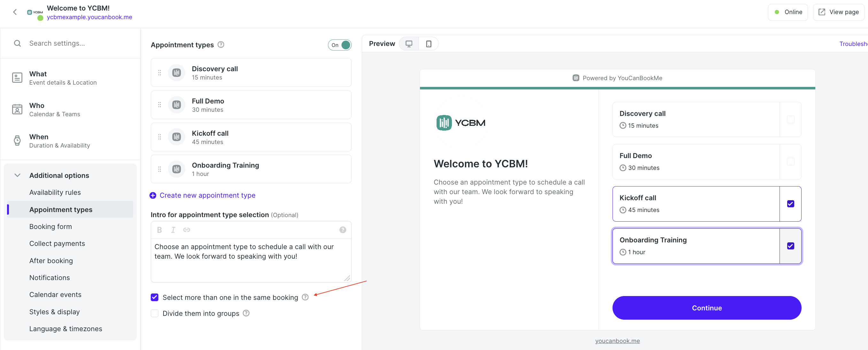Click the Who calendar person icon
Screen dimensions: 868x350
pos(17,110)
